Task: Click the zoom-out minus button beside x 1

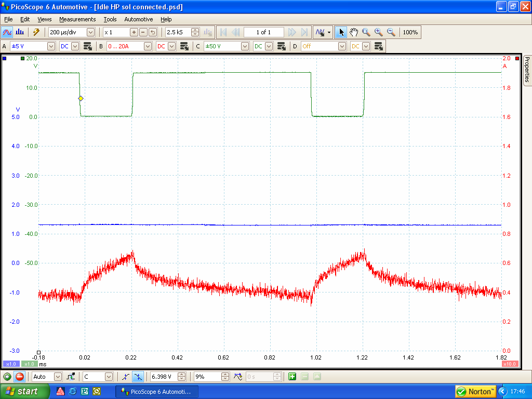Action: (143, 32)
